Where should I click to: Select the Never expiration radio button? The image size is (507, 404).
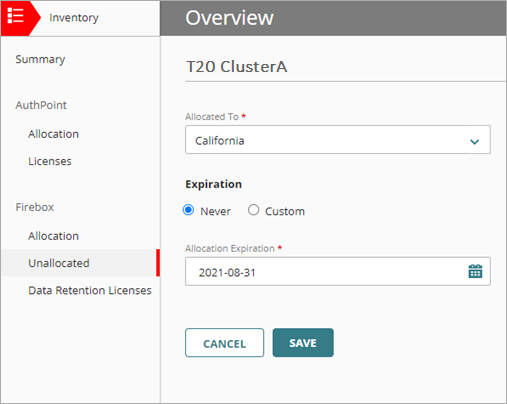[x=188, y=210]
